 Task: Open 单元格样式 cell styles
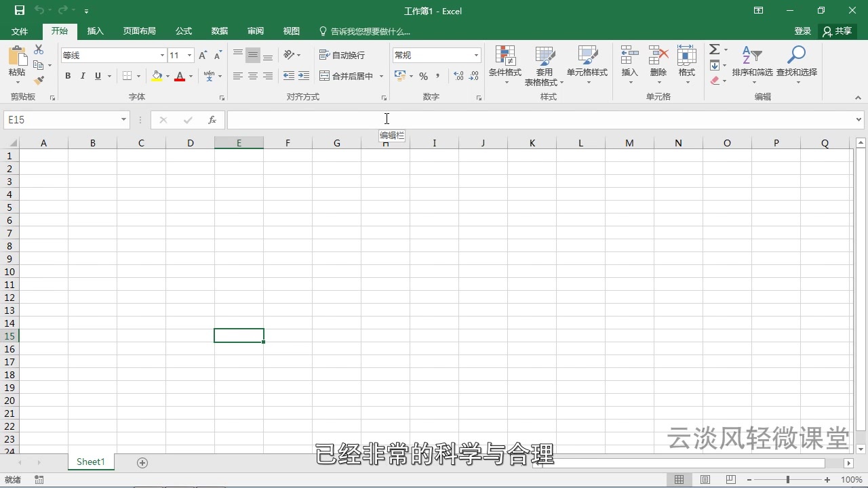587,66
